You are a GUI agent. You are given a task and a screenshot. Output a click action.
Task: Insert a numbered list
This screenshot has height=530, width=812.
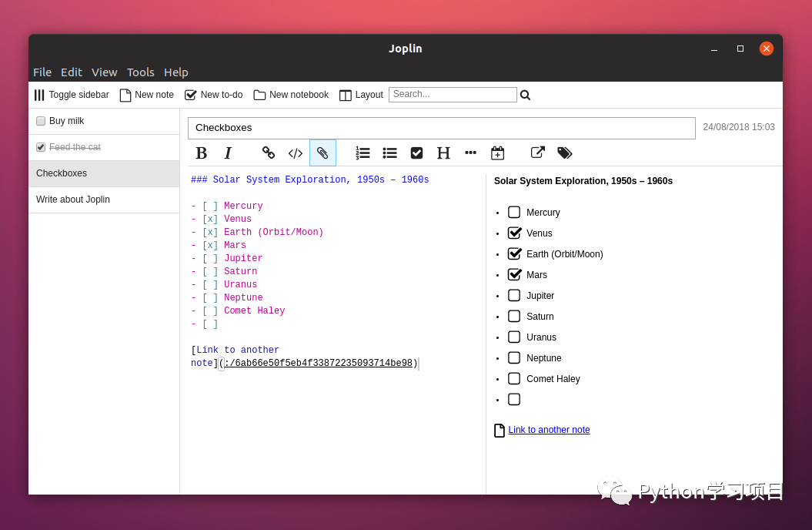(x=363, y=153)
